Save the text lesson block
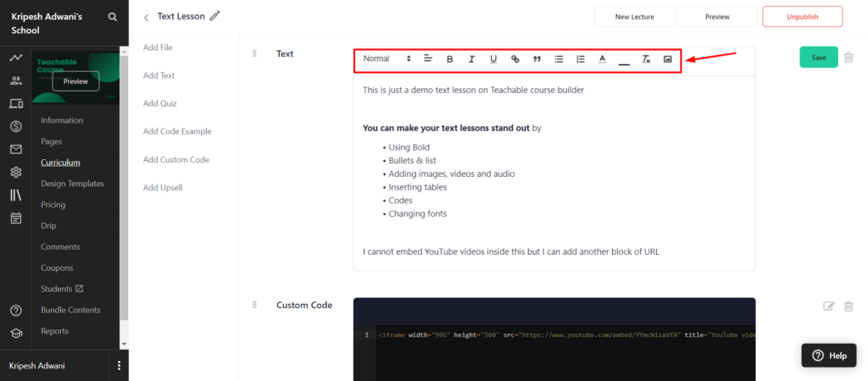The image size is (868, 381). (x=818, y=58)
